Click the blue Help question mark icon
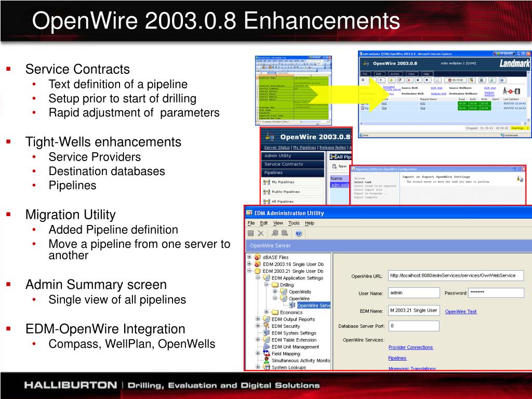This screenshot has width=532, height=399. pyautogui.click(x=299, y=233)
